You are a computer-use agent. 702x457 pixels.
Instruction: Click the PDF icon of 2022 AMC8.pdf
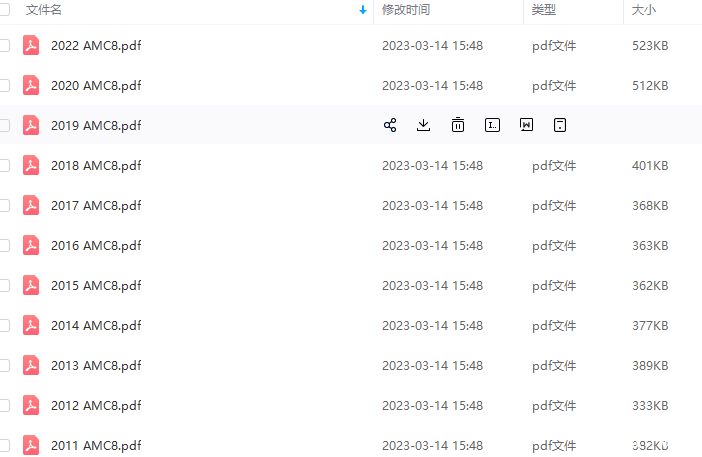(x=31, y=45)
